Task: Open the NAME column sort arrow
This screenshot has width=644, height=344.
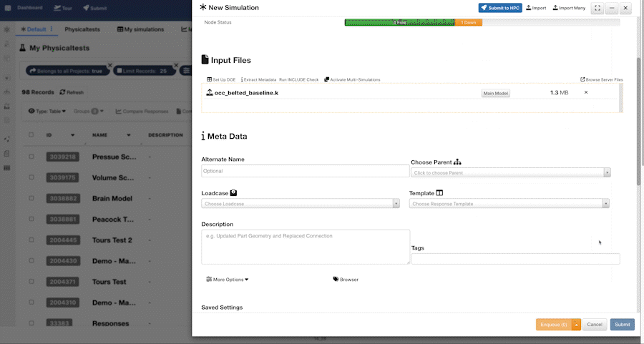Action: (129, 135)
